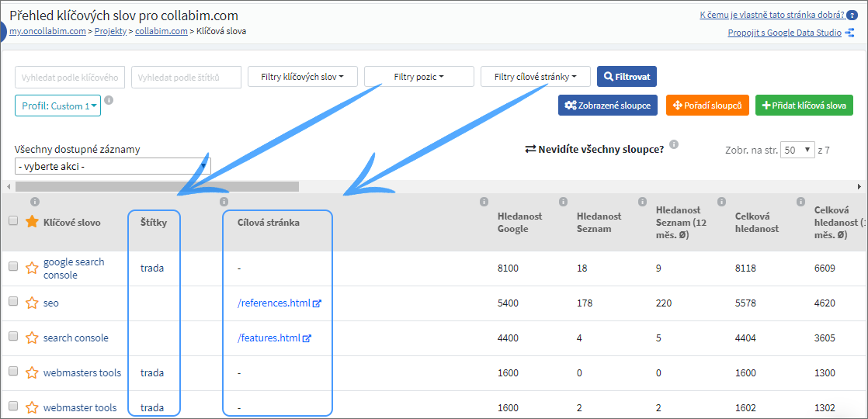
Task: Open 'Filtry klíčových slov' dropdown
Action: coord(302,77)
